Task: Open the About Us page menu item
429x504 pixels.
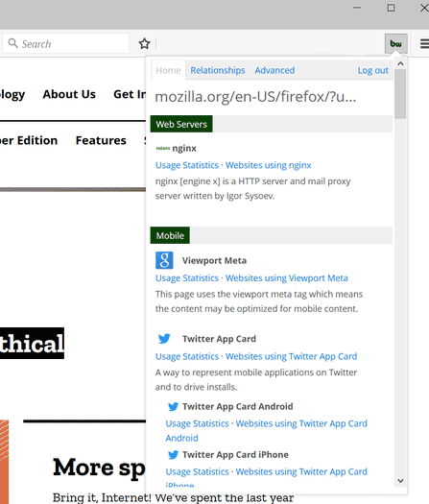Action: (69, 94)
